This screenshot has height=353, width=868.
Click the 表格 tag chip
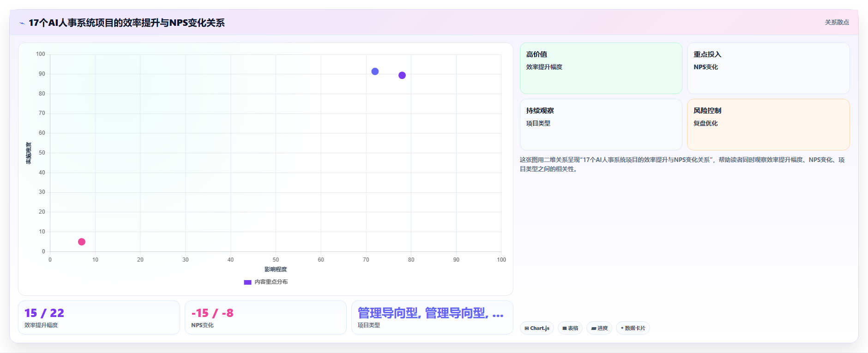pyautogui.click(x=570, y=328)
